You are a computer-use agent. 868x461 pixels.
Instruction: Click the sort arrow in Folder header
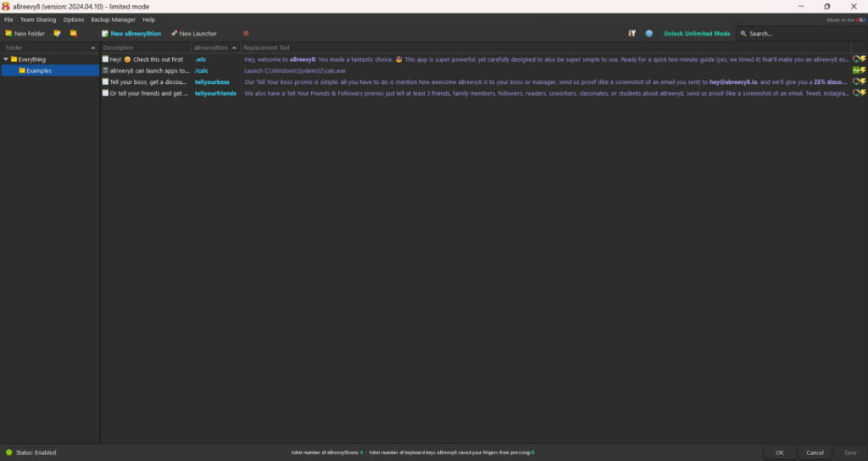93,48
